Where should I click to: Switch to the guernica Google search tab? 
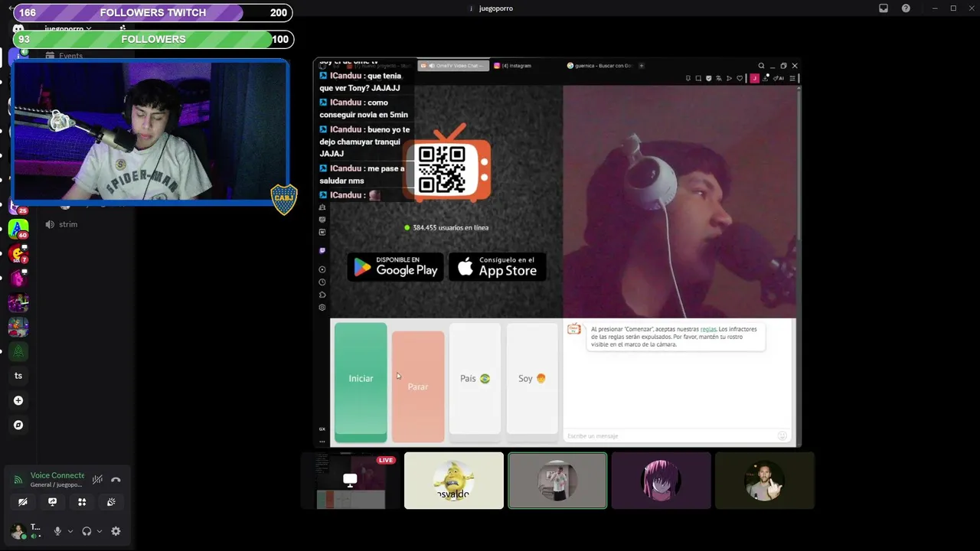pyautogui.click(x=599, y=66)
